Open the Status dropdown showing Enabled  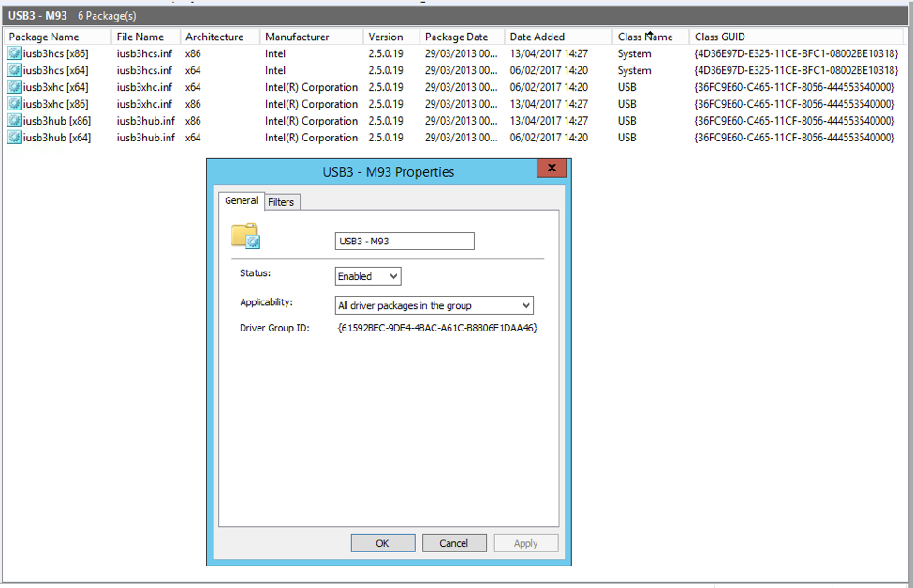coord(368,276)
